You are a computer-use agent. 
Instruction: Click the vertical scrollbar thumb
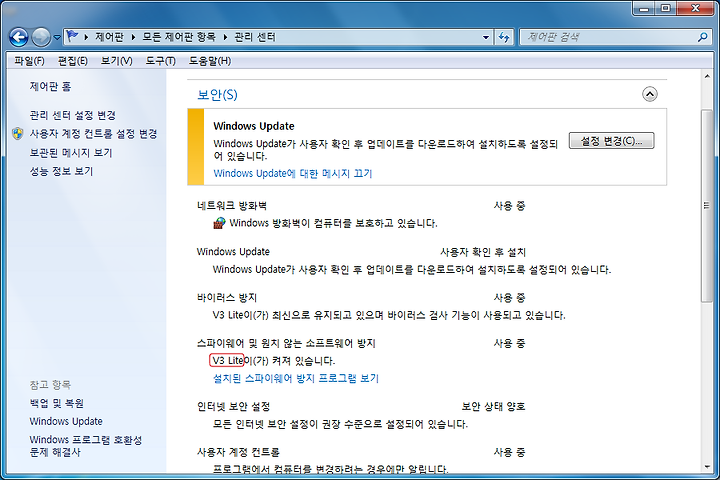pos(707,206)
